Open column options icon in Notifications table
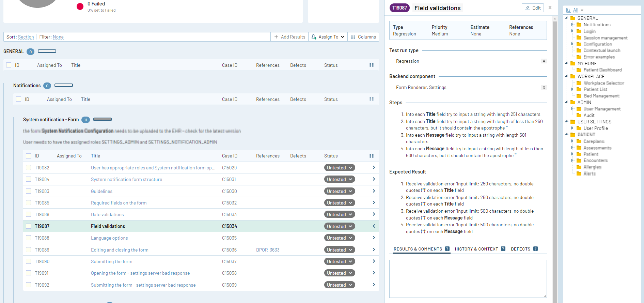The width and height of the screenshot is (644, 303). tap(372, 99)
